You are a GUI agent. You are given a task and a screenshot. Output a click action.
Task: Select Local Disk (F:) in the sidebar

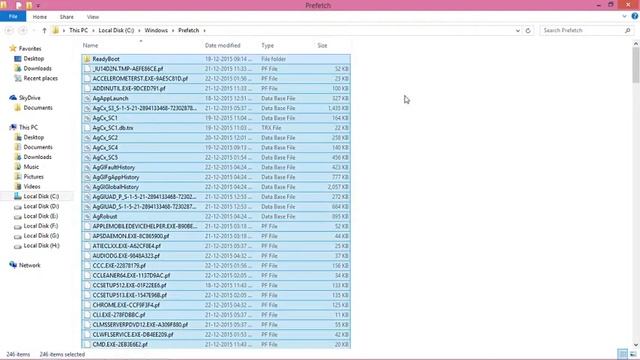click(40, 226)
